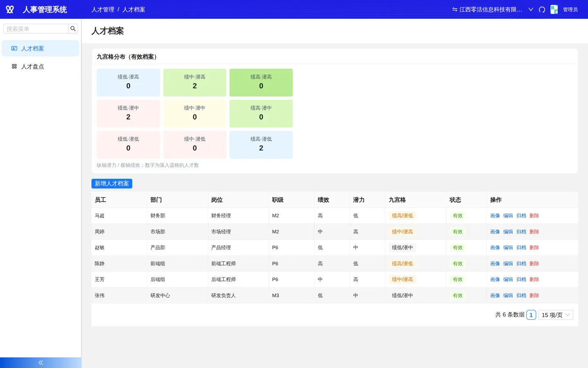Click 编辑 link for 赵敏
Viewport: 588px width, 368px height.
508,248
